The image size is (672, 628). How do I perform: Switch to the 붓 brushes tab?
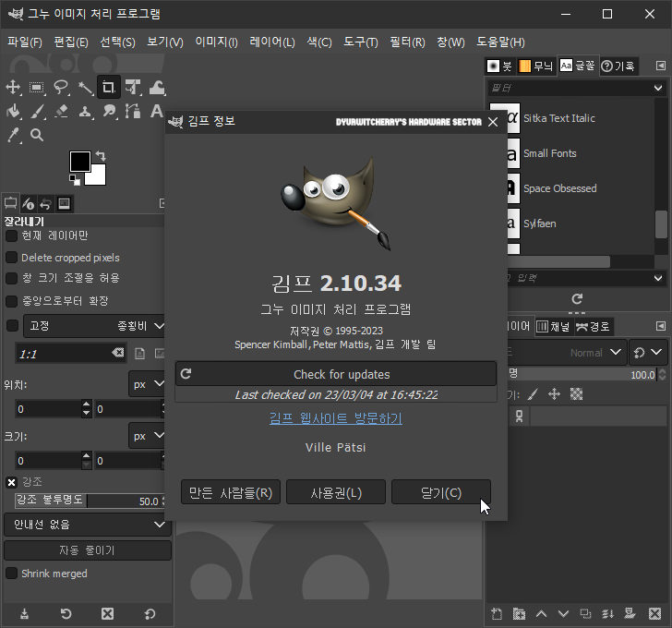tap(499, 66)
